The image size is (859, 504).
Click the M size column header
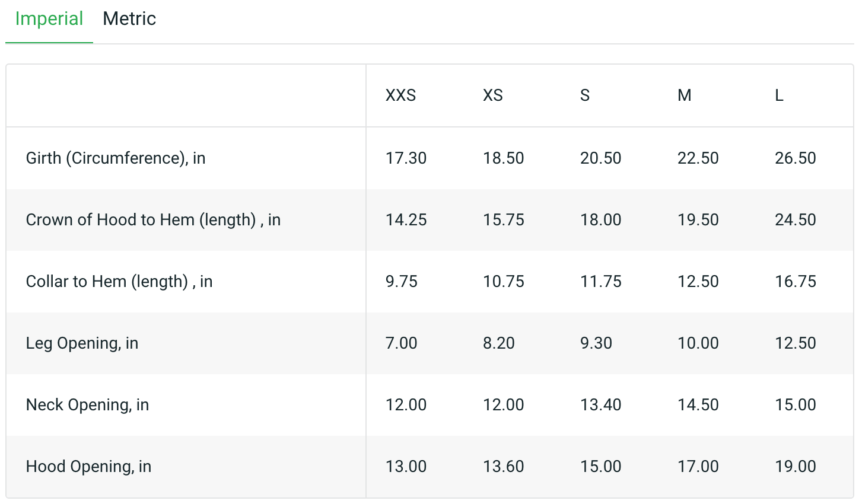685,95
